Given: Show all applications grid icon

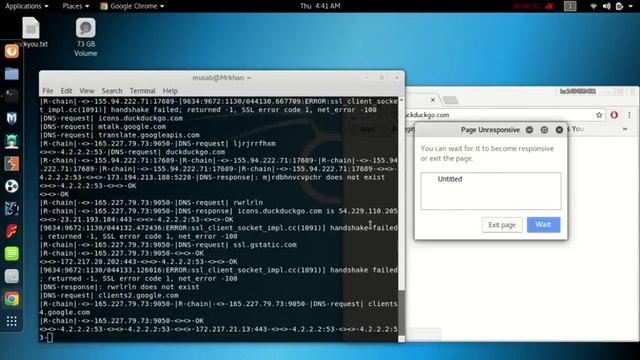Looking at the screenshot, I should (x=11, y=321).
